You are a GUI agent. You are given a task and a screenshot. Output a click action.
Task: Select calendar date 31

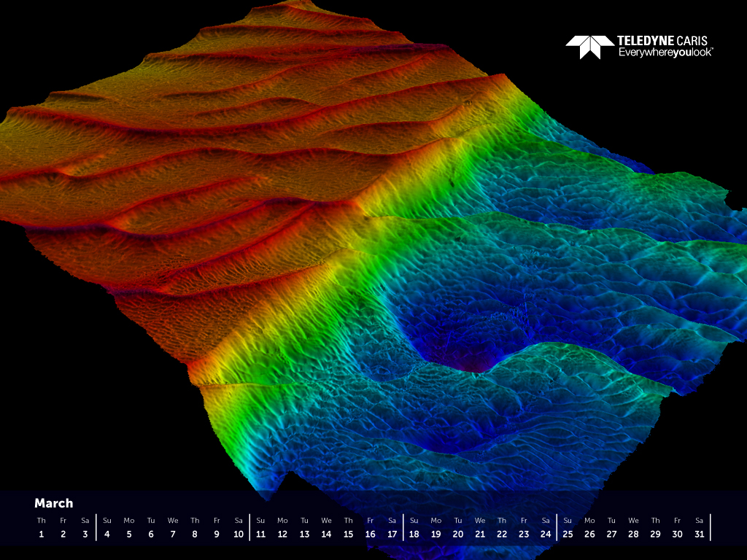pos(700,534)
